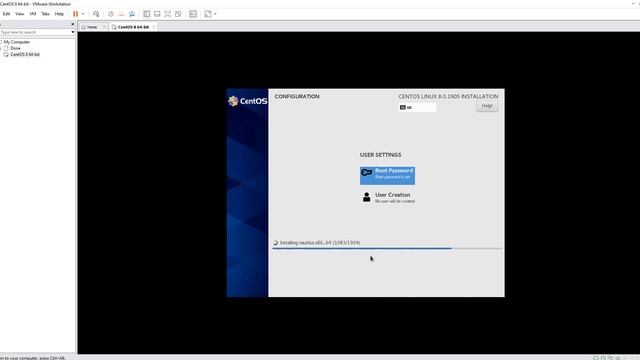Viewport: 640px width, 360px height.
Task: Click the key icon of Root Password
Action: [367, 173]
